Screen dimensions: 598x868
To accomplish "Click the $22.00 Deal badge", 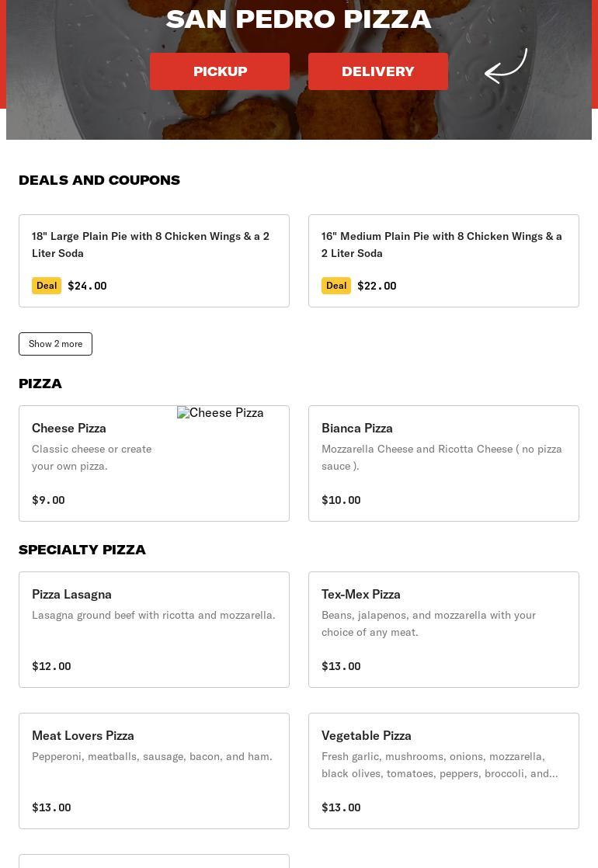I will pos(336,286).
